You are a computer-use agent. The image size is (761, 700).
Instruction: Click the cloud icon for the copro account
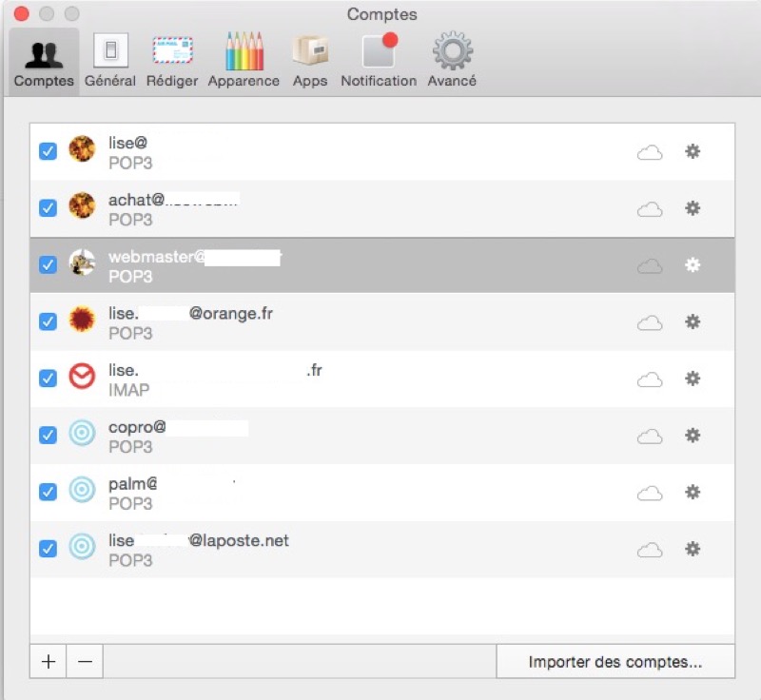[650, 437]
